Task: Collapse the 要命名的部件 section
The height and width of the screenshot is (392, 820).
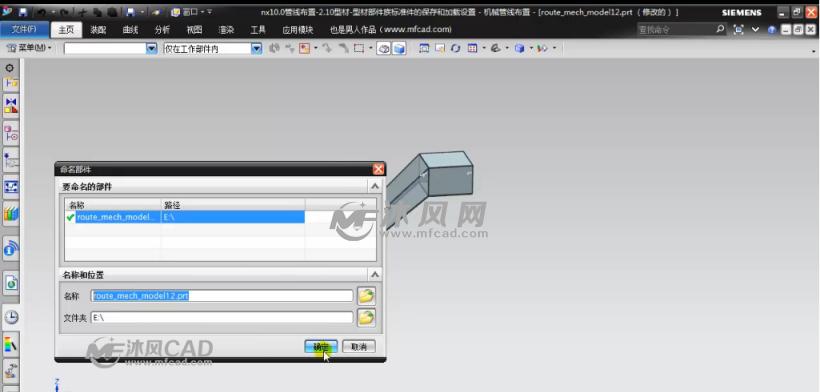Action: pos(374,186)
